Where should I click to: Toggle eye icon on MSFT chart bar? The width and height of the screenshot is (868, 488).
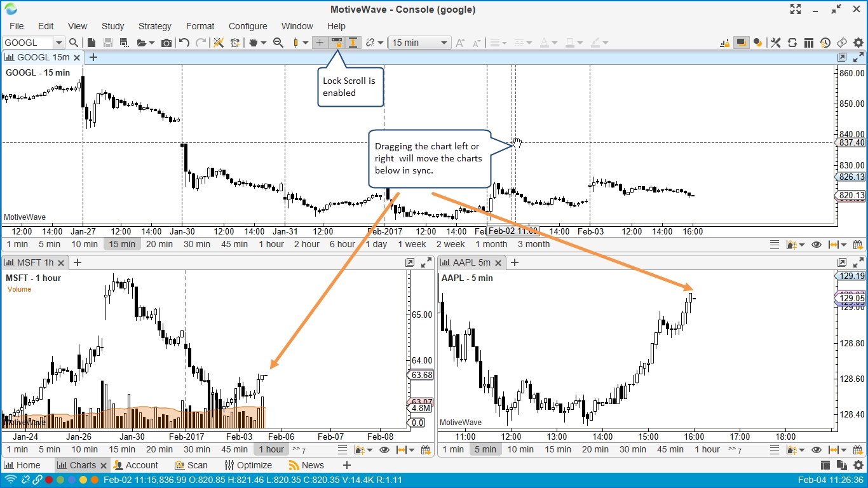(384, 450)
